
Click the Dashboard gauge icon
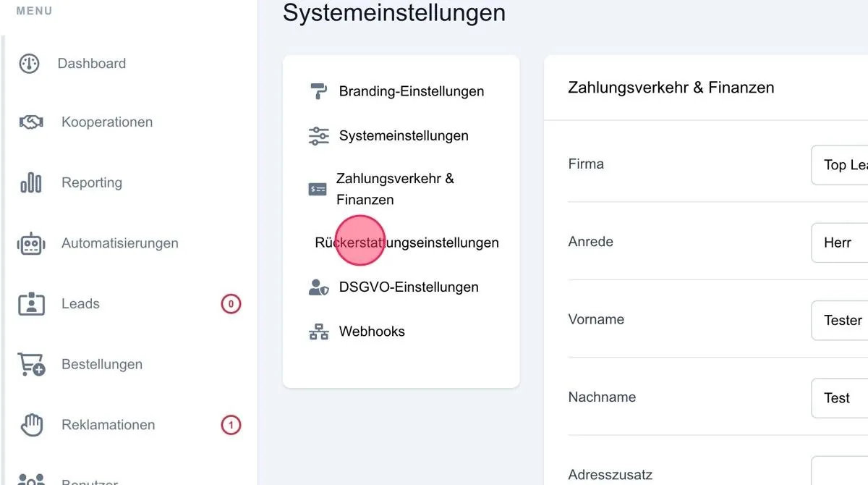coord(29,64)
